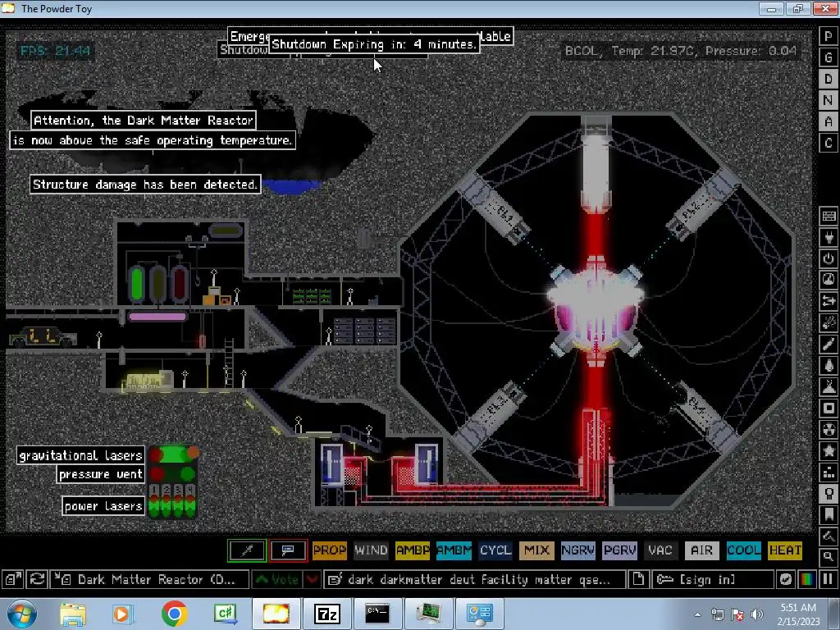Open the Walls element category
Screen dimensions: 840x630
[x=829, y=216]
